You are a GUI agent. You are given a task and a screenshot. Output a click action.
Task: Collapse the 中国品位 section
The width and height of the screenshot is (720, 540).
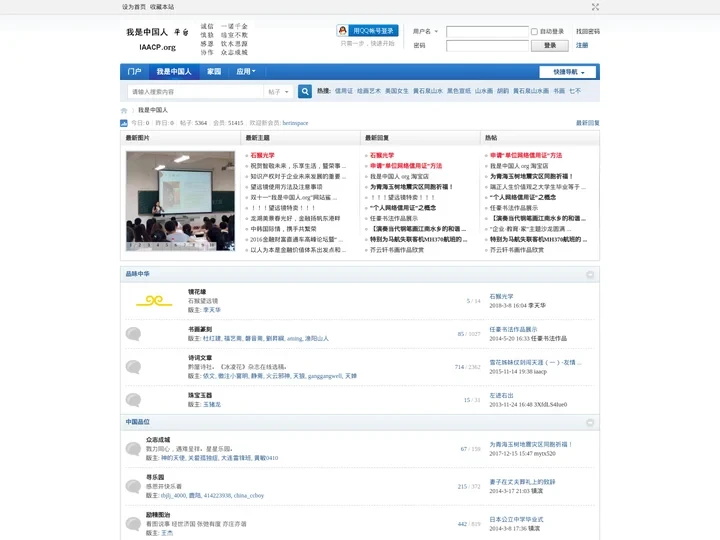coord(590,422)
